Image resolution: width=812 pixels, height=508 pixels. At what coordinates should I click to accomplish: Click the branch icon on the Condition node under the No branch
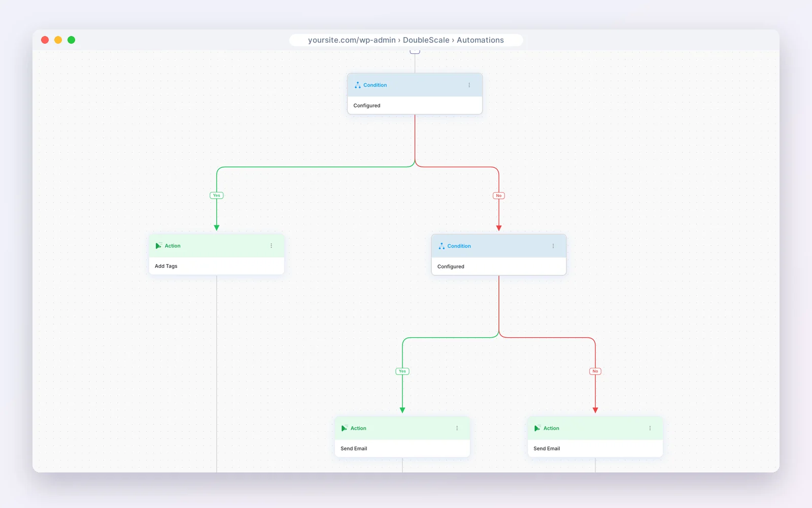point(442,246)
